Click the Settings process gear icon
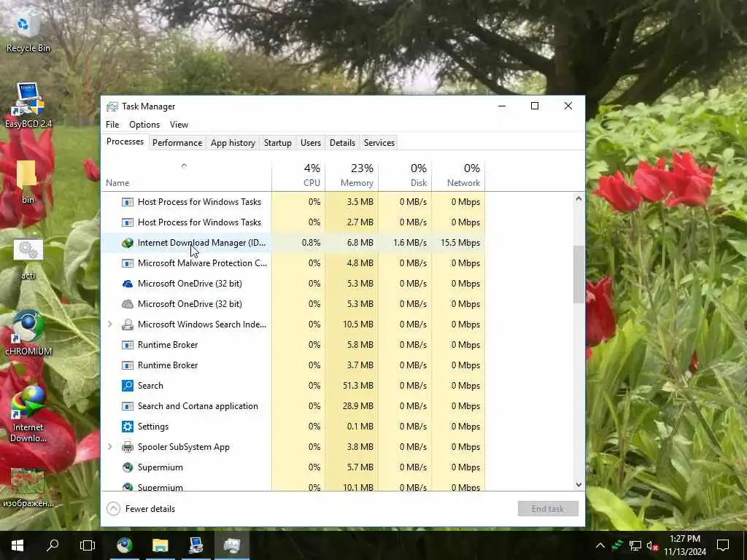 pos(127,427)
